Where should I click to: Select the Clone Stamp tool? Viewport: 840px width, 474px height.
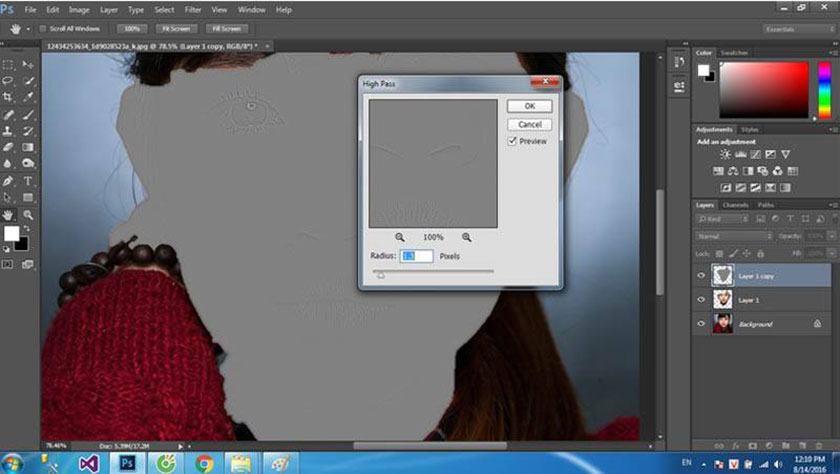8,131
